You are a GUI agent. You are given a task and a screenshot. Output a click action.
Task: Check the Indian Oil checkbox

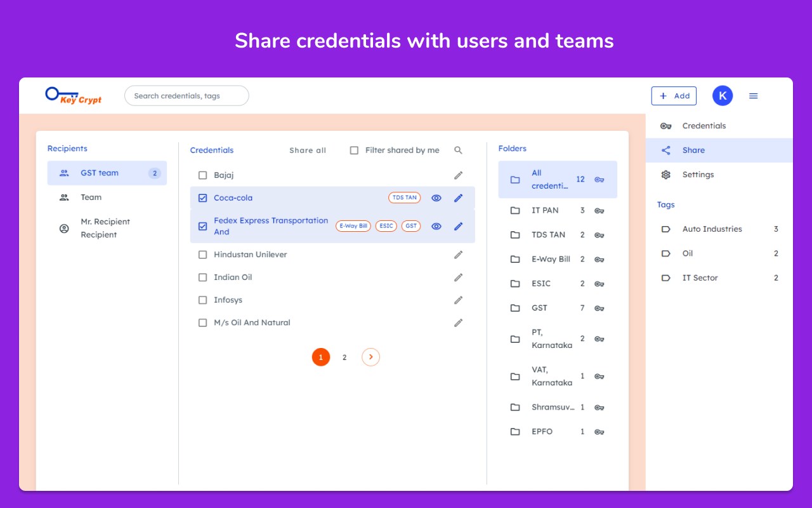(x=203, y=277)
